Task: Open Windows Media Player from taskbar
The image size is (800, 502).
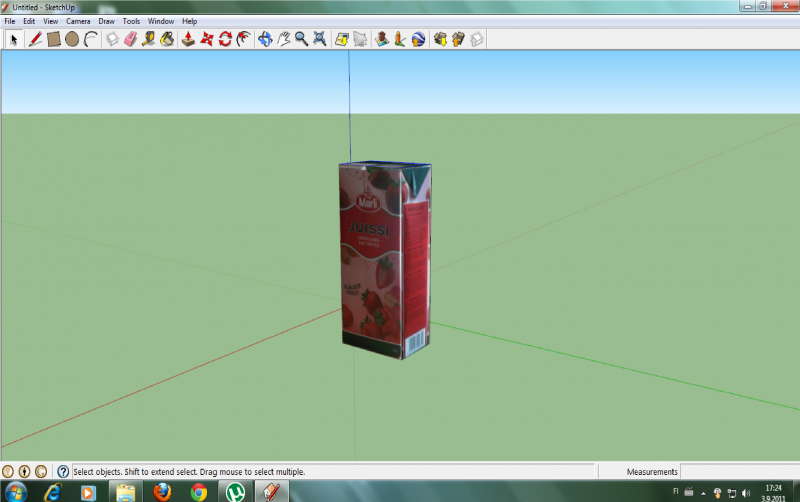Action: coord(88,493)
